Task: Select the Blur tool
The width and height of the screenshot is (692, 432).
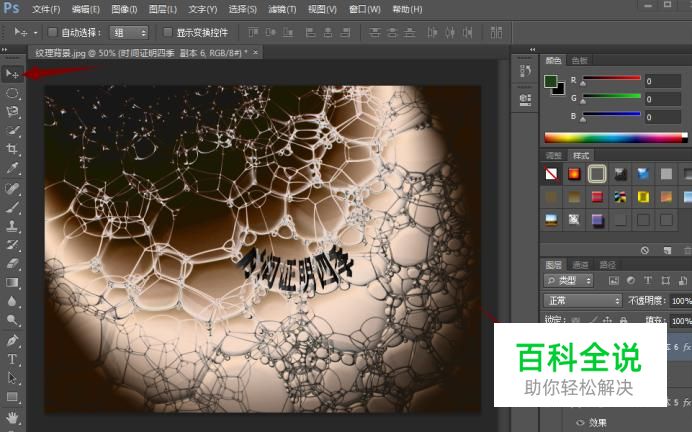Action: pyautogui.click(x=12, y=301)
